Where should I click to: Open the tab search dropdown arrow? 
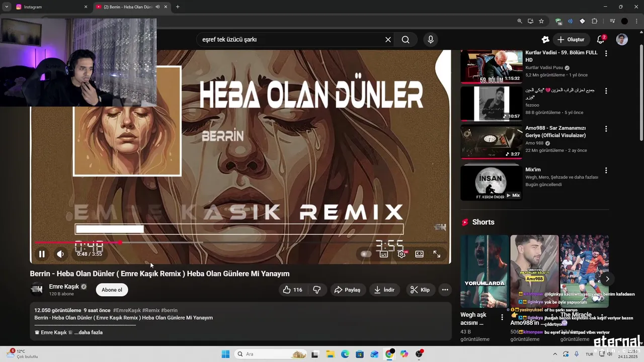click(x=7, y=7)
